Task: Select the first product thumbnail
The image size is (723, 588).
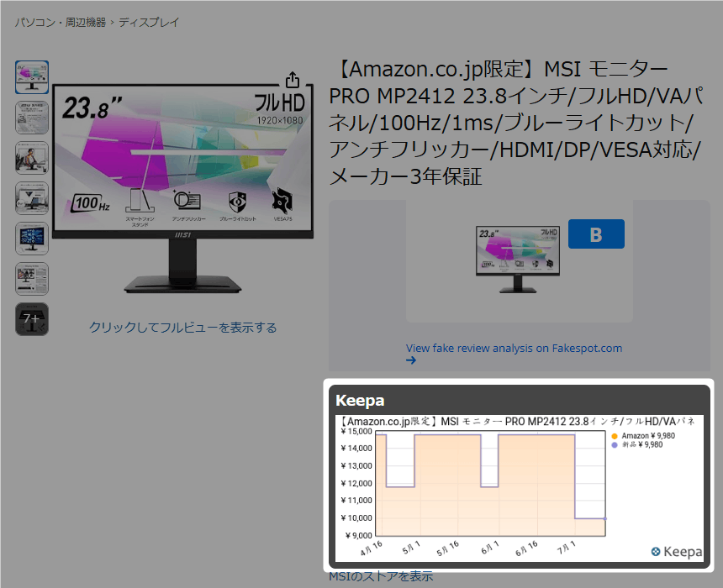Action: 32,77
